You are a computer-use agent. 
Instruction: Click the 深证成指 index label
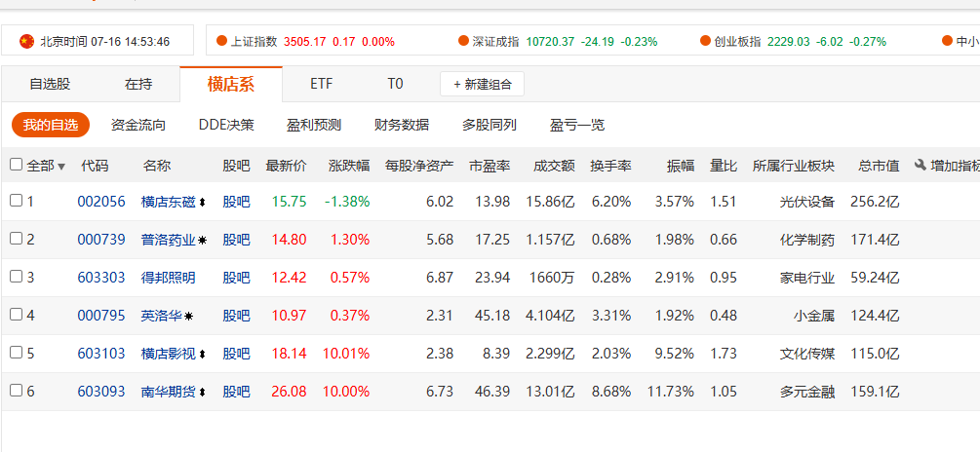[x=495, y=42]
